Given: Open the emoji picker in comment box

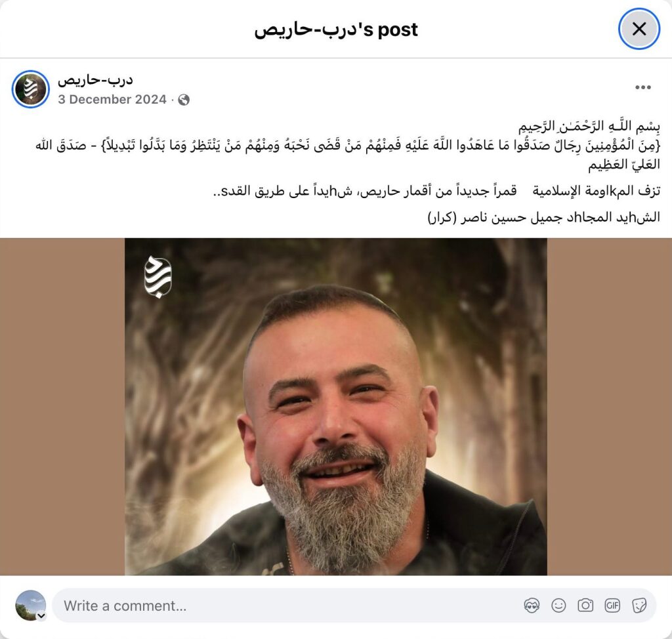Looking at the screenshot, I should pos(558,606).
